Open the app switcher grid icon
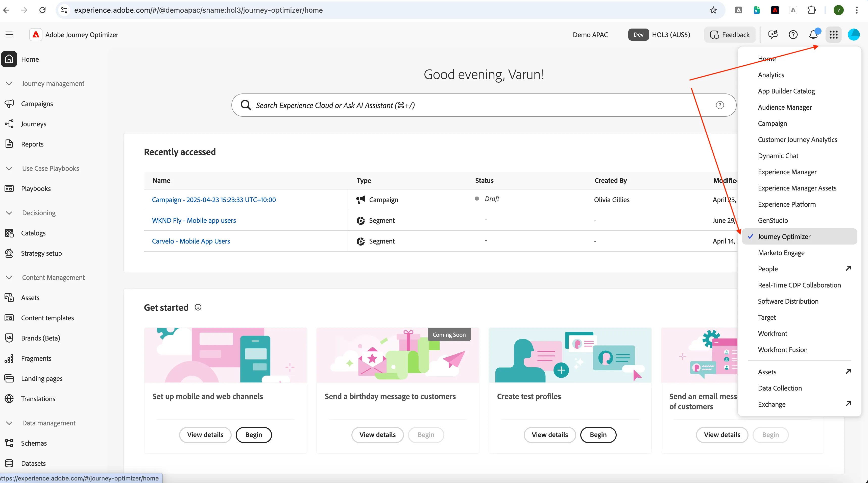Viewport: 868px width, 483px height. click(833, 35)
